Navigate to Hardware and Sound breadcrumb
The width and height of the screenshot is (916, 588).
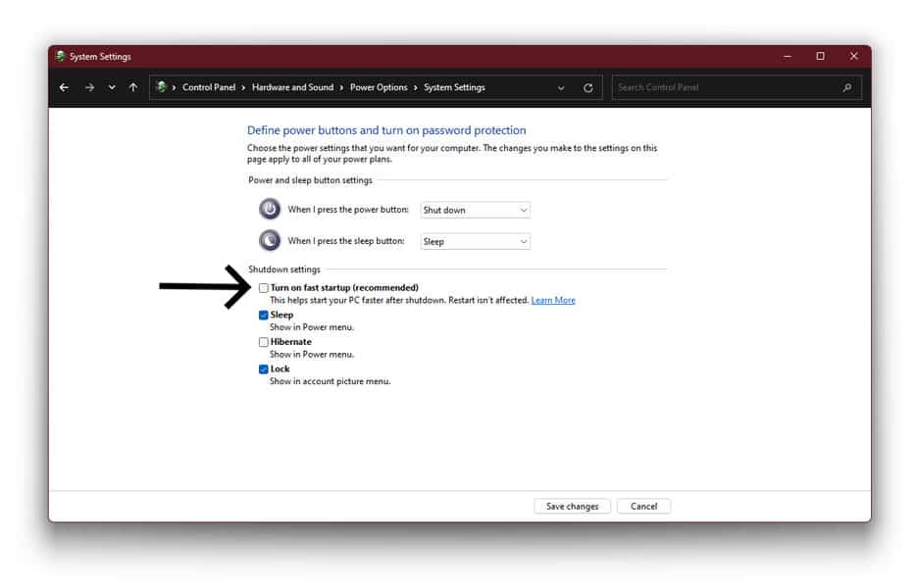pyautogui.click(x=292, y=87)
